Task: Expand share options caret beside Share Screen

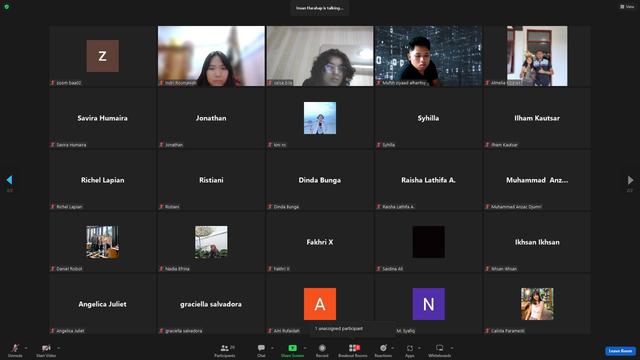Action: [x=305, y=348]
